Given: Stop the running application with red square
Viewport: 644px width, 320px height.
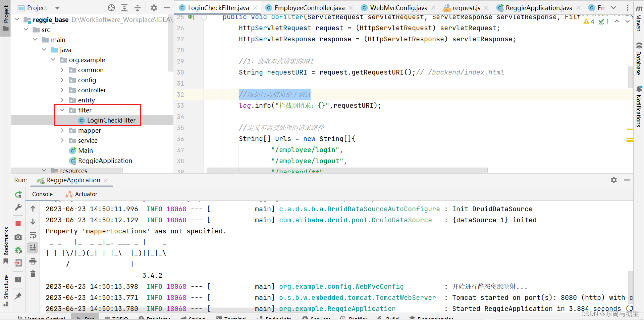Looking at the screenshot, I should (18, 224).
